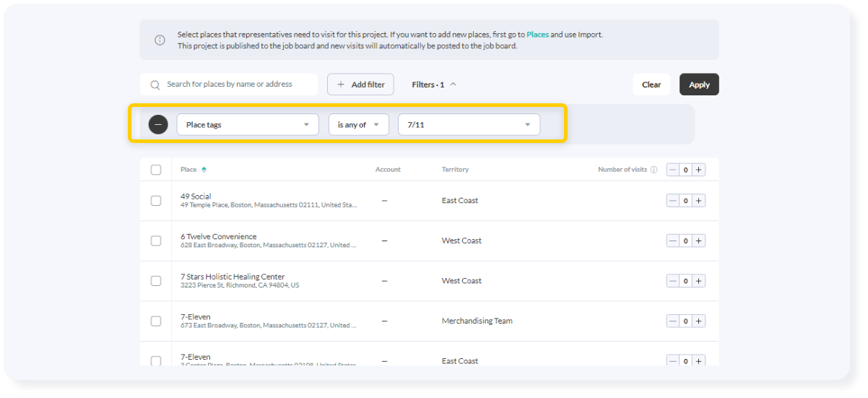Decrease visits for 7-Eleven at 673 East Broadway
The width and height of the screenshot is (868, 398).
(673, 321)
